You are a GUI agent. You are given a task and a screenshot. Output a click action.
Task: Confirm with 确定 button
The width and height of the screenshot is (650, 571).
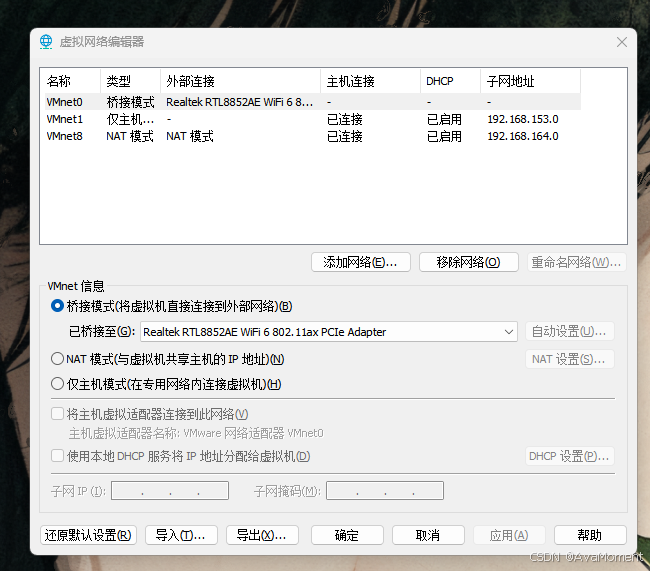click(347, 535)
